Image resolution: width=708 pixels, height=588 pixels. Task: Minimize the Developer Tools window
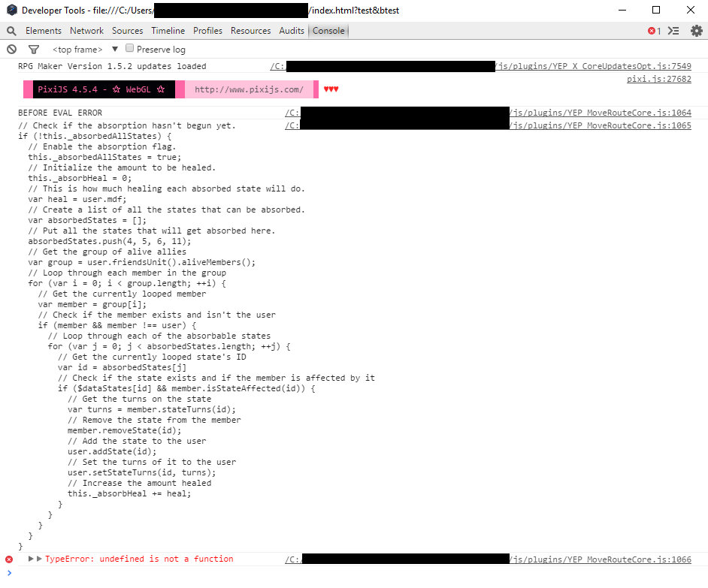622,10
